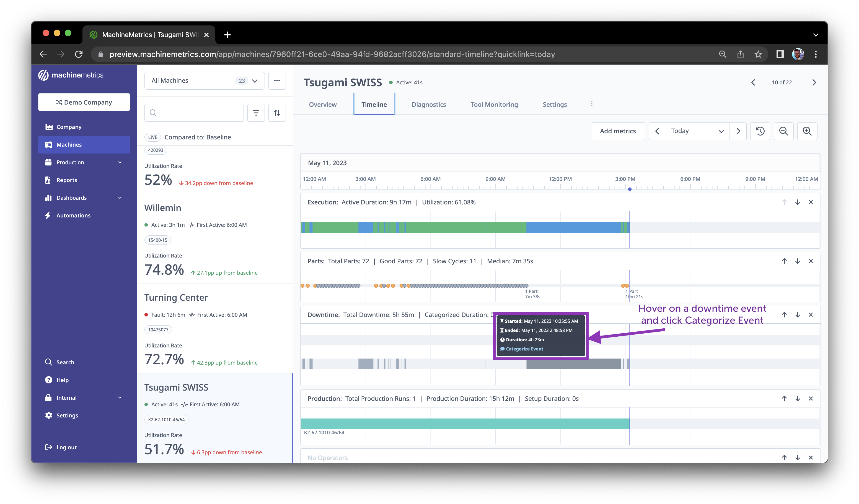The height and width of the screenshot is (504, 859).
Task: Click the Add metrics button
Action: point(618,131)
